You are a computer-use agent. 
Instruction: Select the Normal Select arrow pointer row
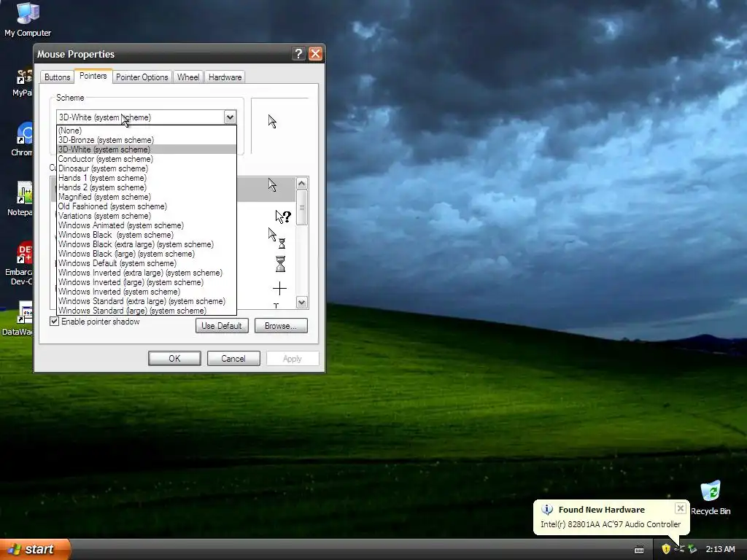coord(266,189)
